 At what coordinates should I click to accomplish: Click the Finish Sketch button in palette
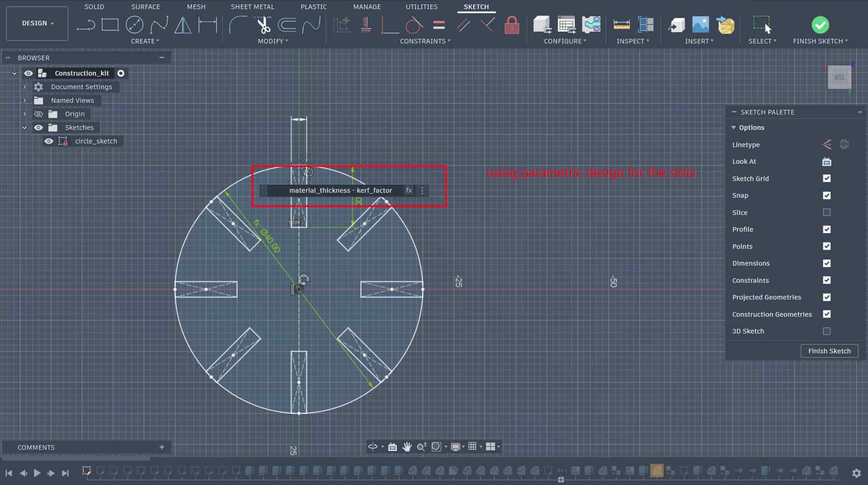(829, 351)
